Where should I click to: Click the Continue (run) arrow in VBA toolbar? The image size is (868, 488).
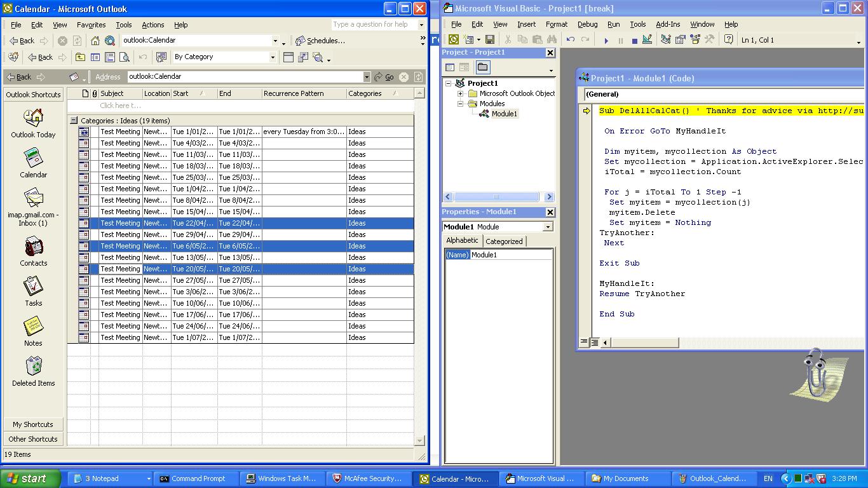coord(606,40)
